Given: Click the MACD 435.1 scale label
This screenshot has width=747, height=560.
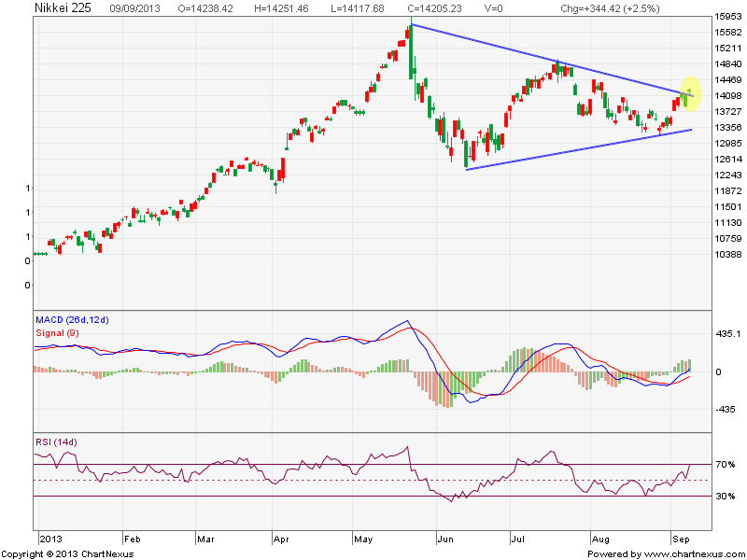Looking at the screenshot, I should pos(729,333).
